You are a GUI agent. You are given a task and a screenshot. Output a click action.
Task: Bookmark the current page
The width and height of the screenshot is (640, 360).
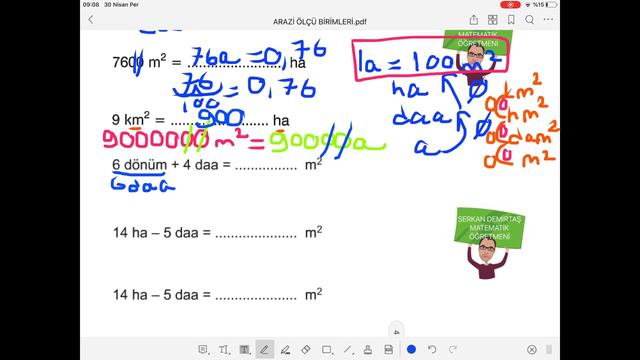coord(511,20)
